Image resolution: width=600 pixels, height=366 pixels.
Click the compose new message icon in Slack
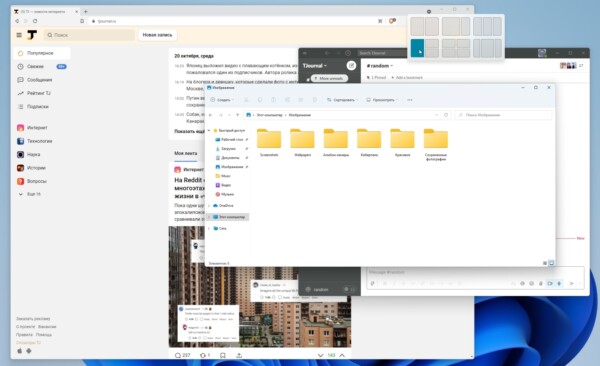(x=351, y=65)
